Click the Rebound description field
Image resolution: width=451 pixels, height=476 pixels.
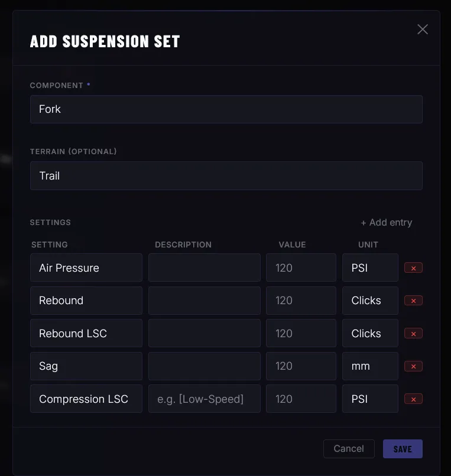[204, 301]
